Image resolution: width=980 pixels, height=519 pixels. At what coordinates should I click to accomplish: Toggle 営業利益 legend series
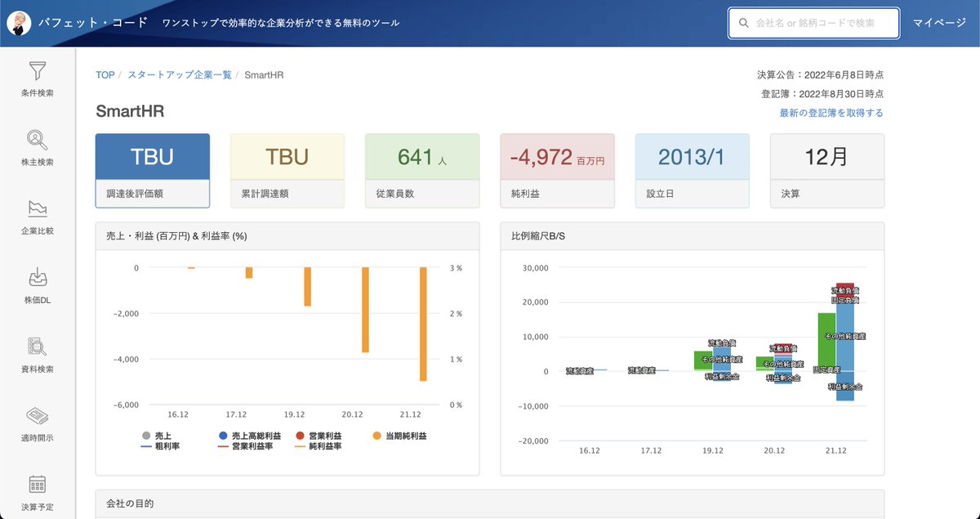[318, 436]
